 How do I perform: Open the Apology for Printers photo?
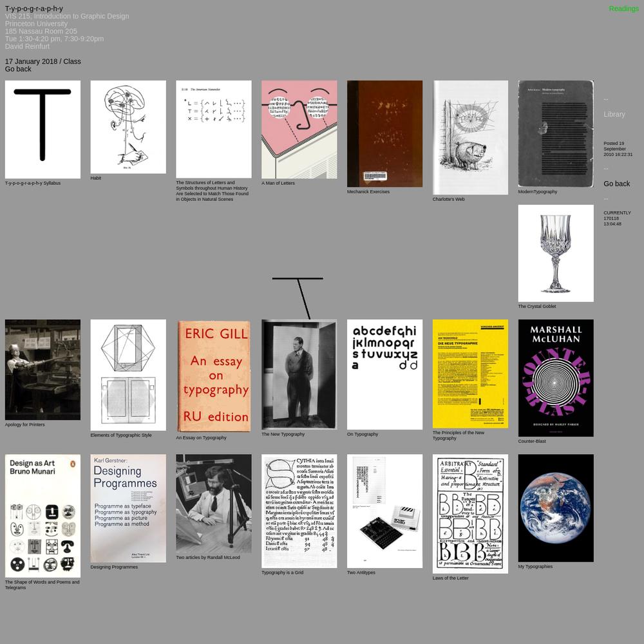pos(43,370)
